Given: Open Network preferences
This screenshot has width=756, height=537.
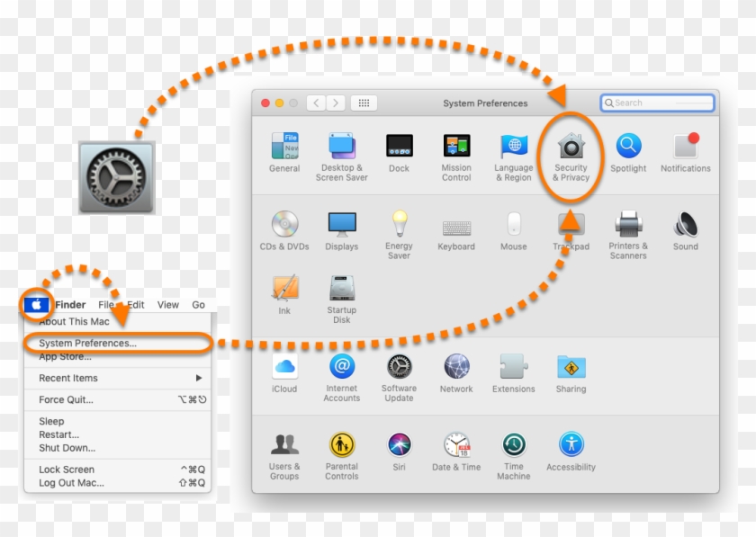Looking at the screenshot, I should coord(455,369).
